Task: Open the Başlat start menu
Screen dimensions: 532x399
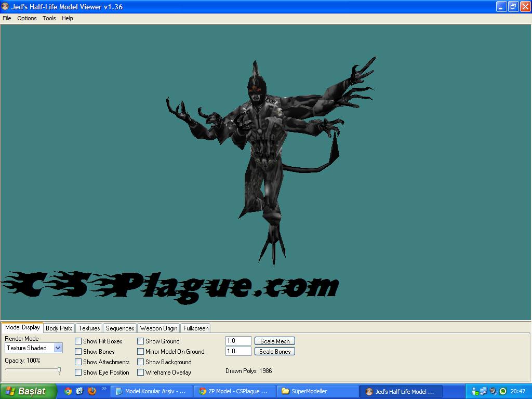Action: tap(28, 391)
